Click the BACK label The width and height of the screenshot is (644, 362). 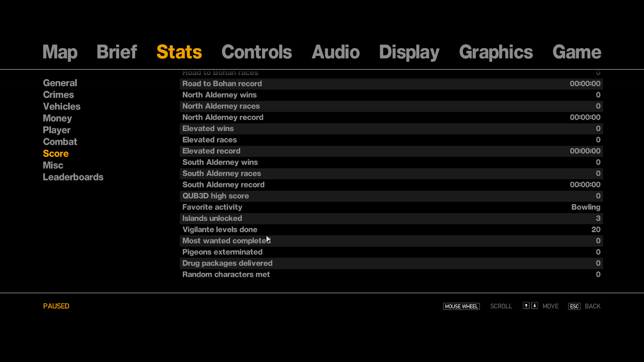pos(593,306)
